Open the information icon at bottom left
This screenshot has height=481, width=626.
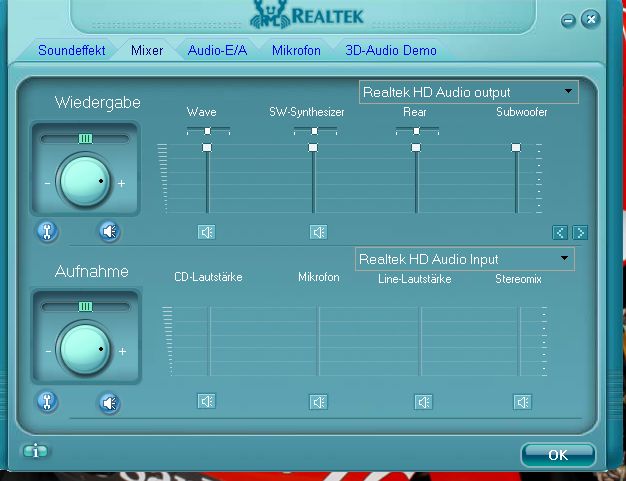pyautogui.click(x=35, y=451)
